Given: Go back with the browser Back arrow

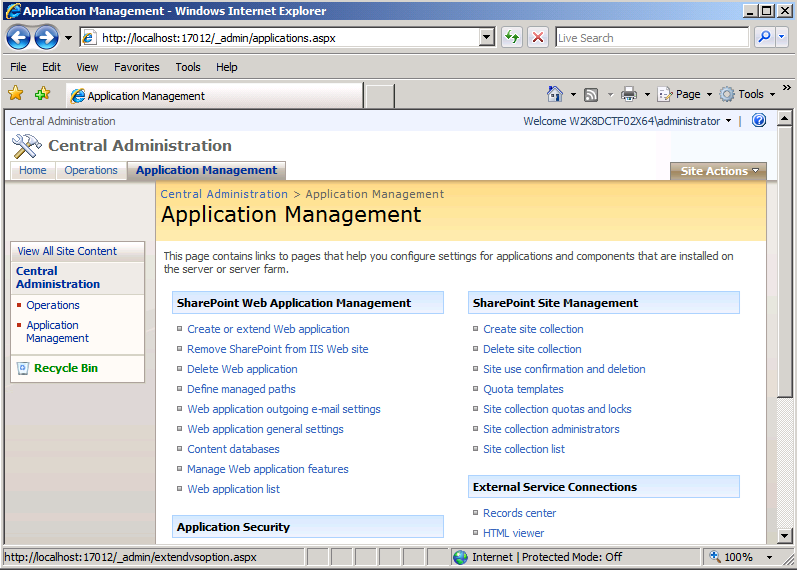Looking at the screenshot, I should (x=18, y=38).
